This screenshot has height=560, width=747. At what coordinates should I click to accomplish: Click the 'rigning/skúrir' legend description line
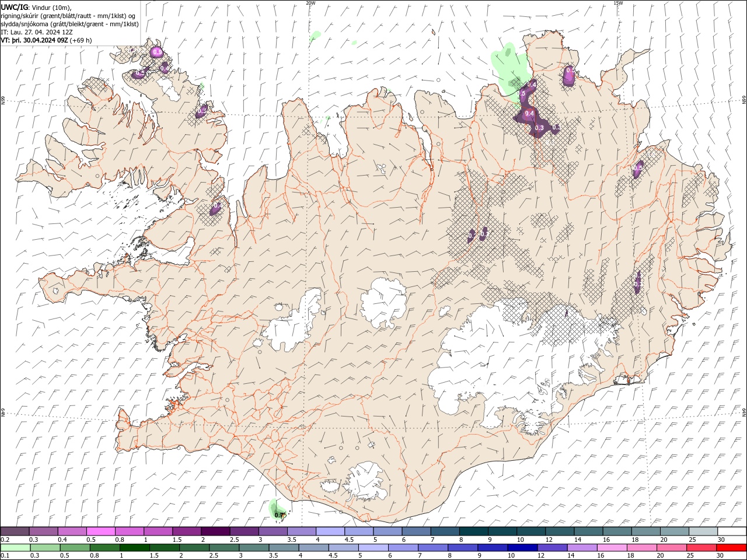pyautogui.click(x=68, y=15)
